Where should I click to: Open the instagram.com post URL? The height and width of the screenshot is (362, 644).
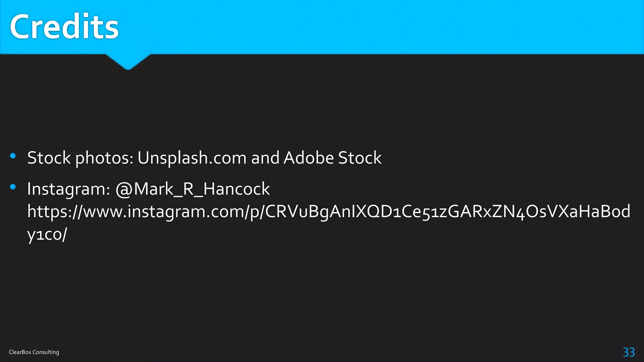329,222
